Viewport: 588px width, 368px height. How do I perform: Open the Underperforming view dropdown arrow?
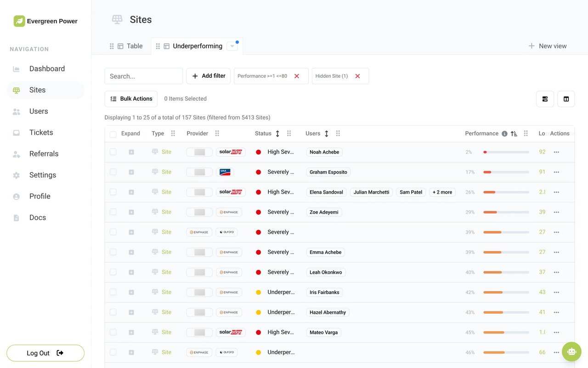(232, 46)
